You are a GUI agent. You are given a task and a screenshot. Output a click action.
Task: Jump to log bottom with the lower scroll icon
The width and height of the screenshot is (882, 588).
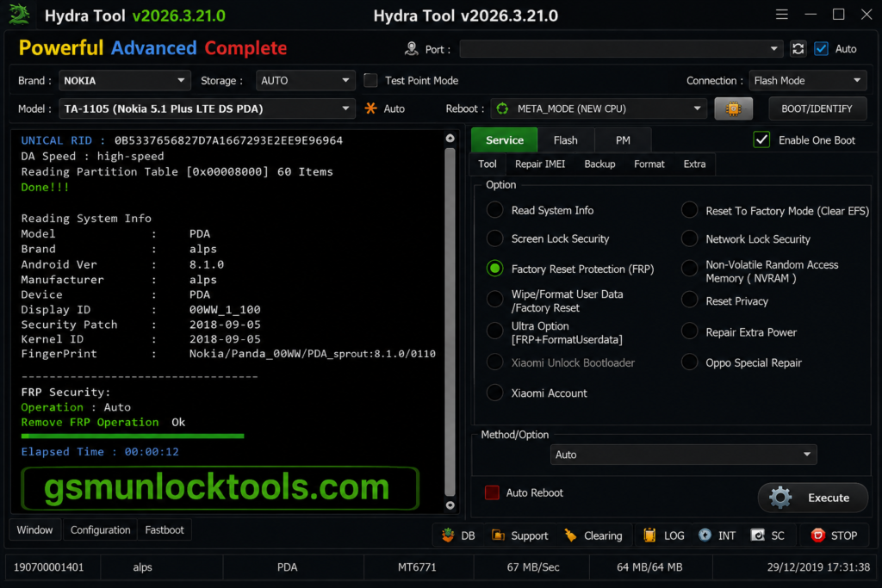pyautogui.click(x=450, y=505)
